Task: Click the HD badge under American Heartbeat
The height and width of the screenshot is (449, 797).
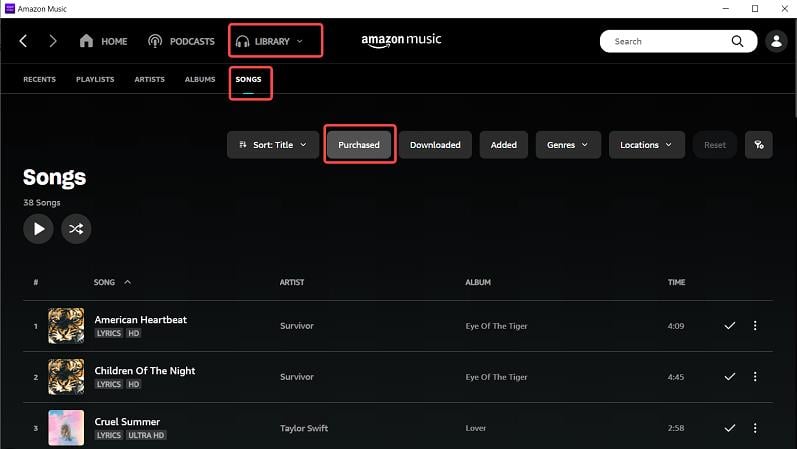Action: click(x=133, y=333)
